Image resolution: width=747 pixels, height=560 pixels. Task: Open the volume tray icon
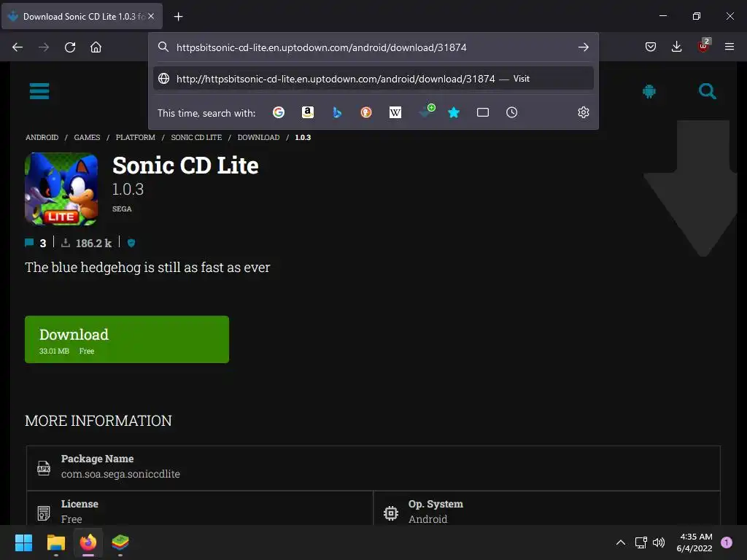tap(659, 542)
